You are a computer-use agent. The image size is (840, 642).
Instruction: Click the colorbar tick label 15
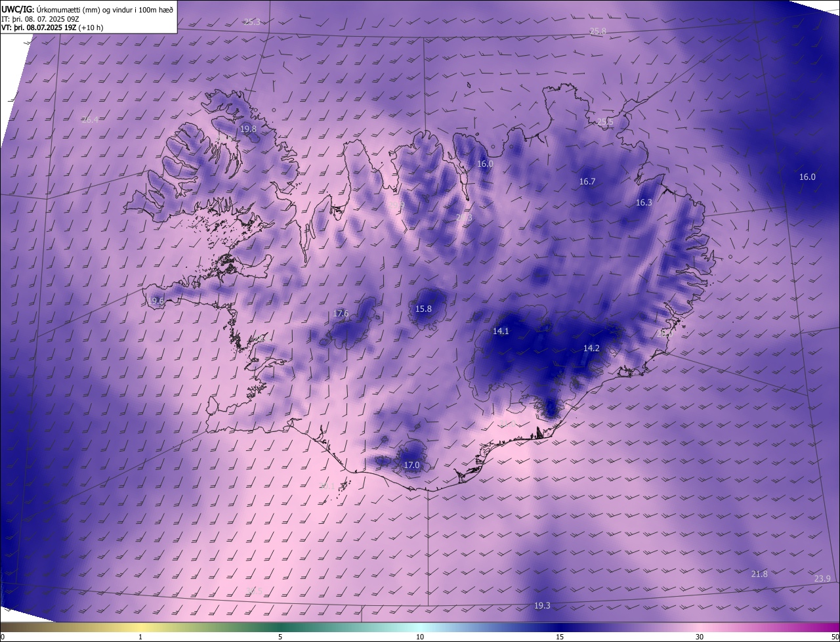coord(560,637)
